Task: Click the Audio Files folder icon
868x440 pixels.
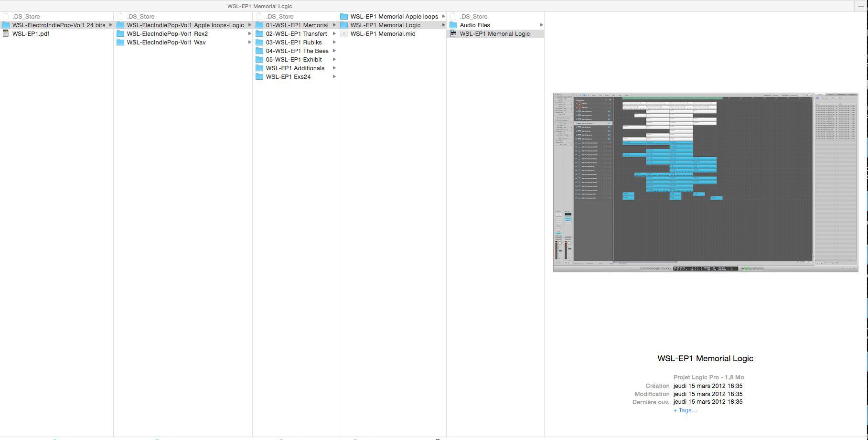Action: 453,25
